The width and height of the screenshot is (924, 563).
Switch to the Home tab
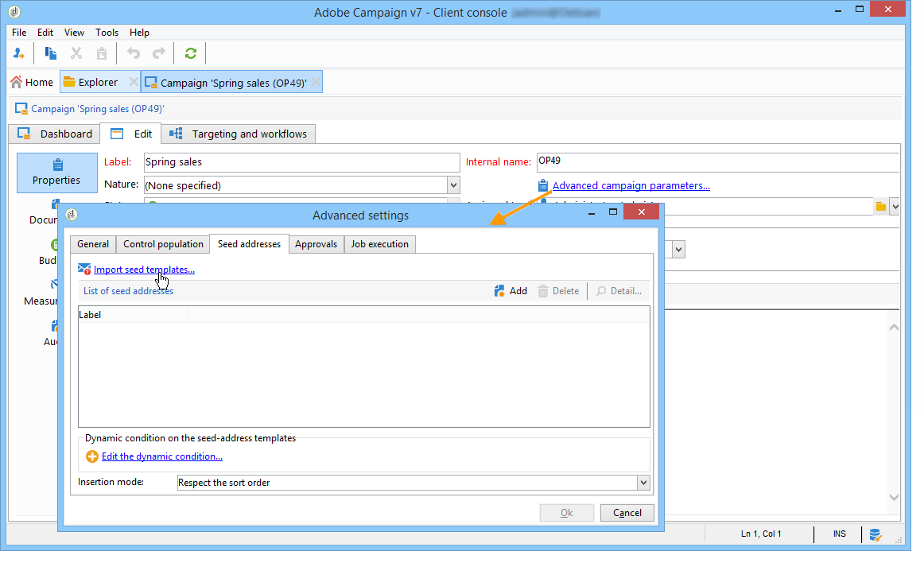click(x=33, y=82)
